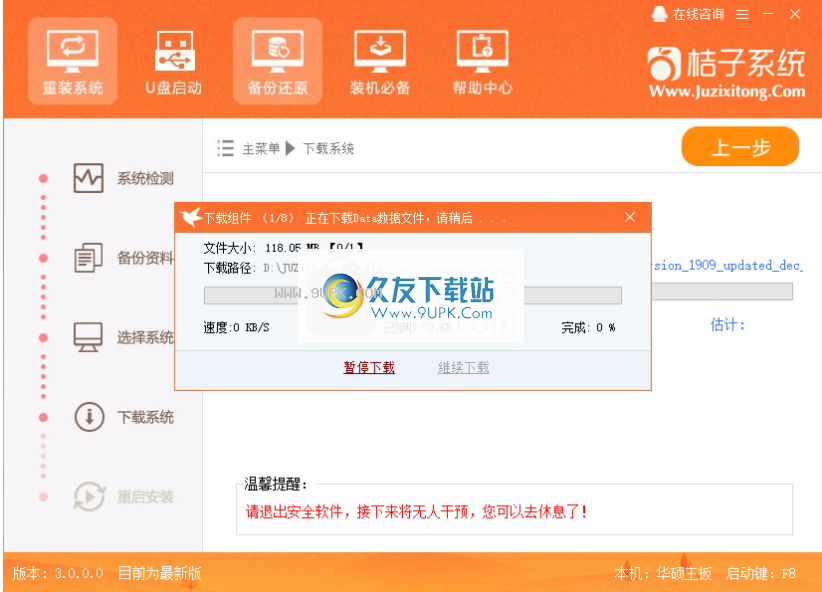
Task: Click the 文件大小 118.05 MB value
Action: click(x=292, y=247)
